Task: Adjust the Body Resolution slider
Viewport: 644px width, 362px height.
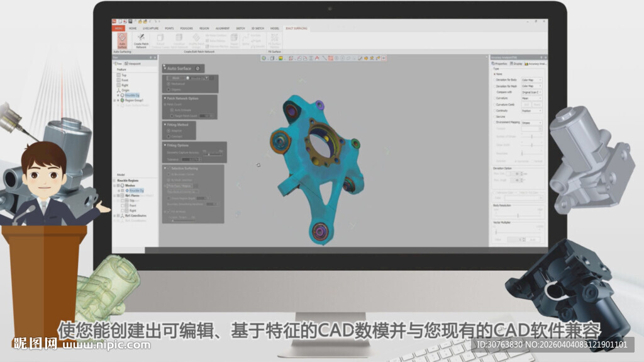Action: click(518, 215)
